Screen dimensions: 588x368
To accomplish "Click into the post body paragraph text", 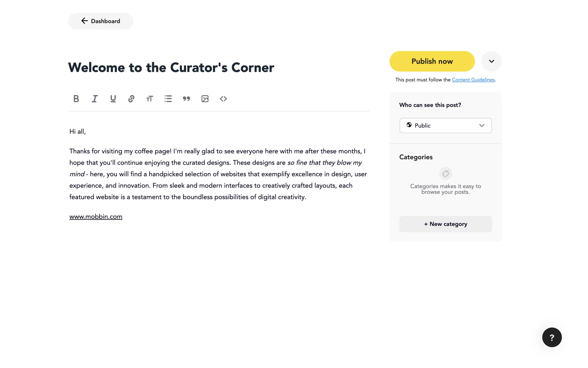I will tap(218, 174).
